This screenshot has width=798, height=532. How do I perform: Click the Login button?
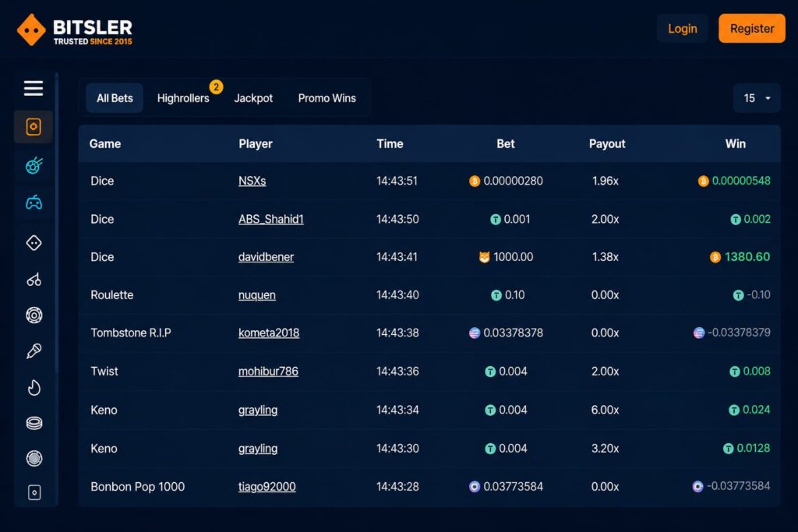tap(682, 29)
